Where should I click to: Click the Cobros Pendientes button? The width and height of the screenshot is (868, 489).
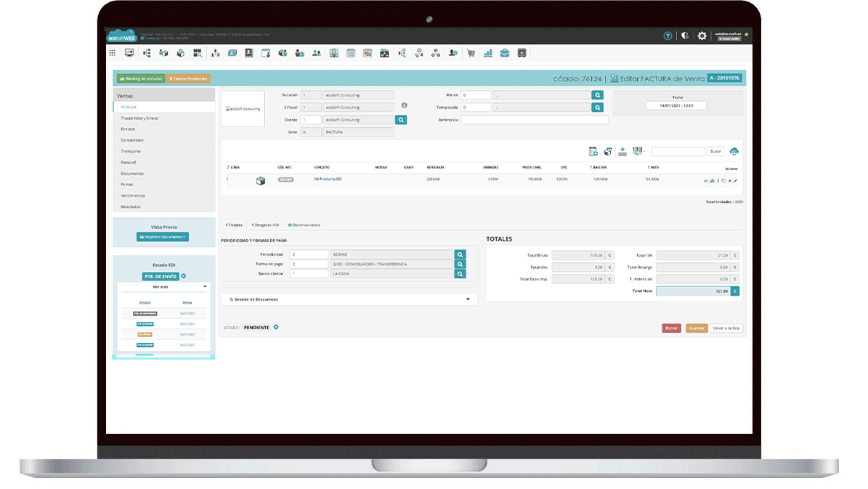[188, 78]
